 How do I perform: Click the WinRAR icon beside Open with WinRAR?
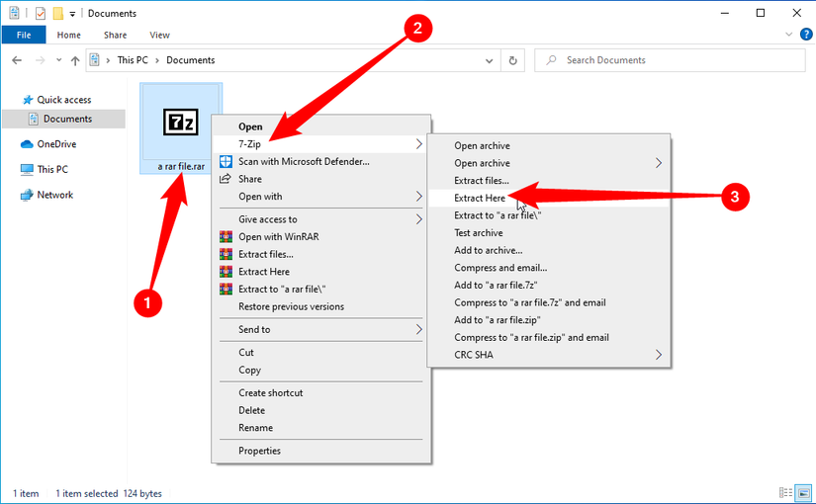pyautogui.click(x=226, y=237)
